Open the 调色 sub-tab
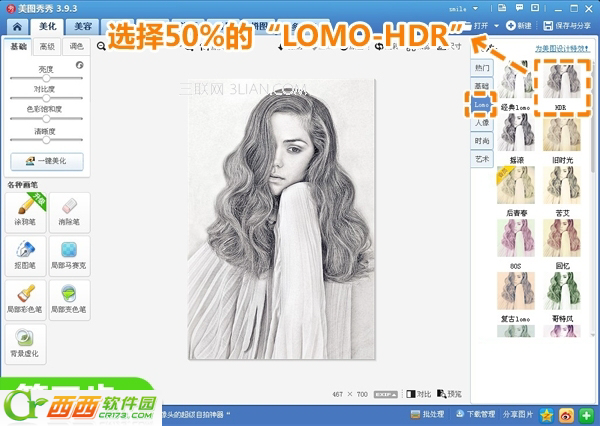 pos(76,47)
